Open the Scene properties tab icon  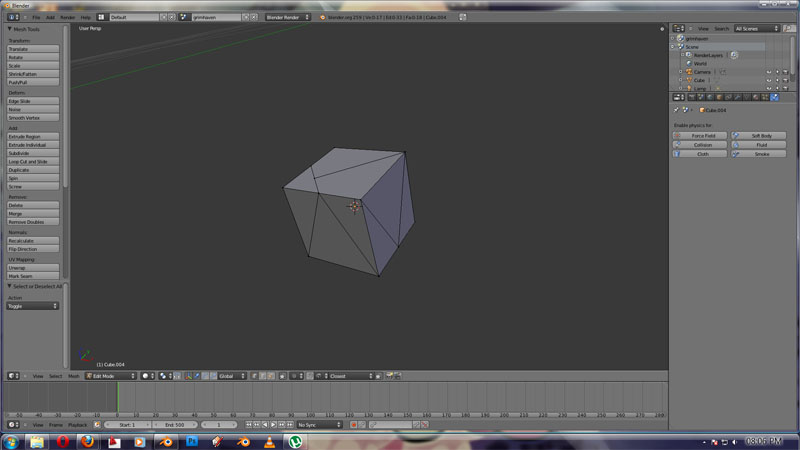(701, 97)
